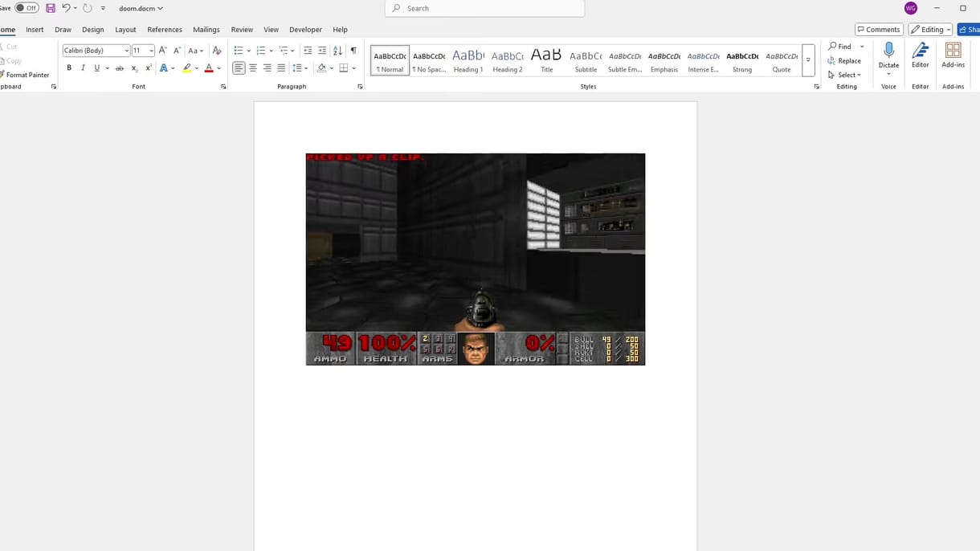Click the Replace button

[844, 61]
